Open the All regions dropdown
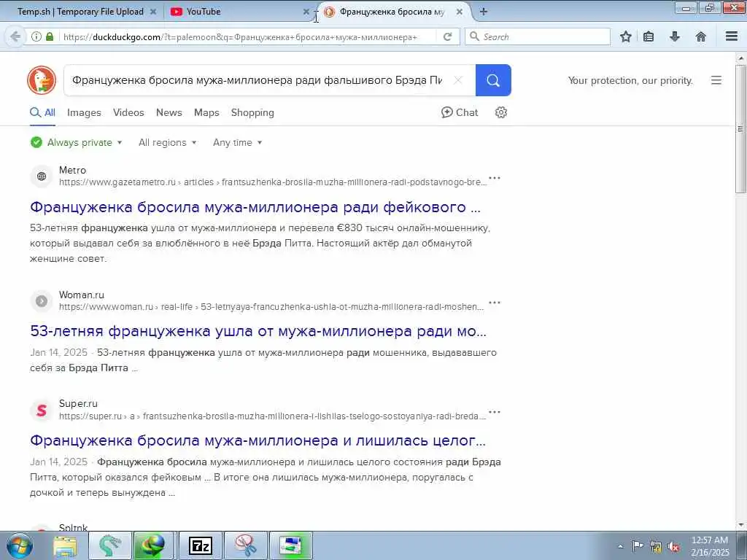The image size is (747, 560). pyautogui.click(x=167, y=142)
